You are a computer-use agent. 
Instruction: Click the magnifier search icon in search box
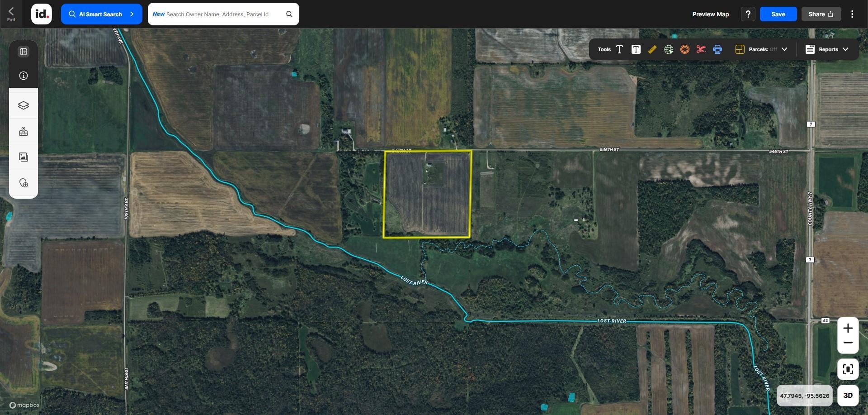289,14
